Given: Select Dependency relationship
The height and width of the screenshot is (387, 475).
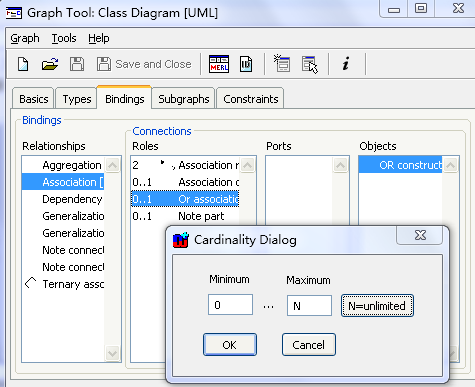Looking at the screenshot, I should coord(63,199).
